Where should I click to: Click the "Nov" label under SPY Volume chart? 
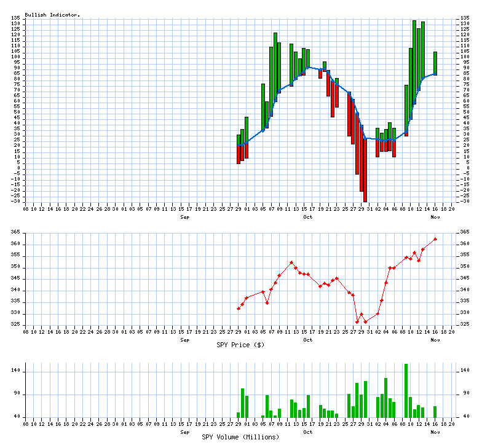[x=435, y=432]
